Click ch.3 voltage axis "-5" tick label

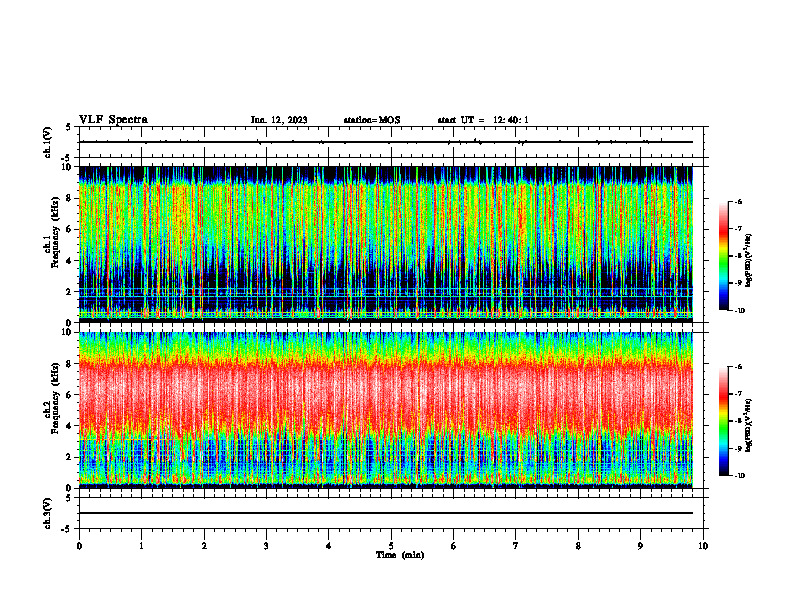click(x=67, y=529)
